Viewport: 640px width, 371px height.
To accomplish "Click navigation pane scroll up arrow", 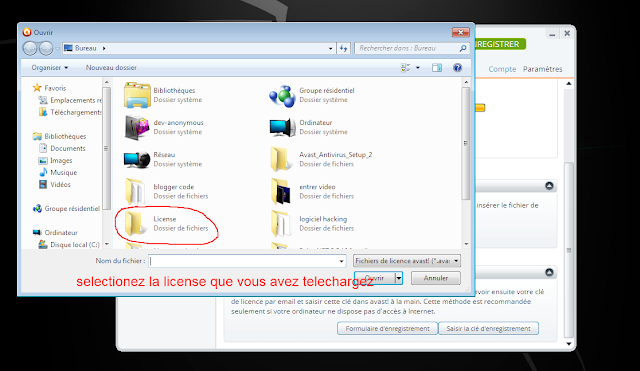I will (107, 82).
